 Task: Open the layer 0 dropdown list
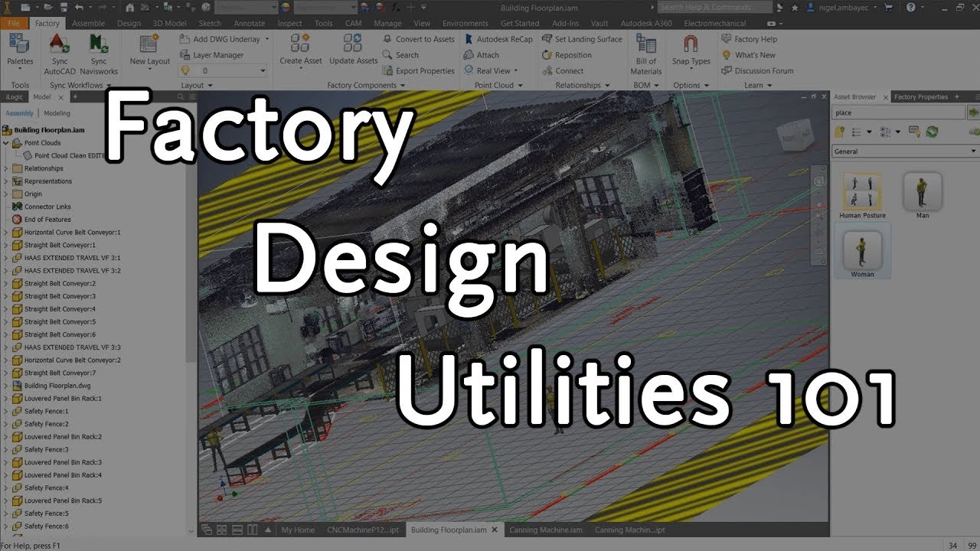coord(263,70)
